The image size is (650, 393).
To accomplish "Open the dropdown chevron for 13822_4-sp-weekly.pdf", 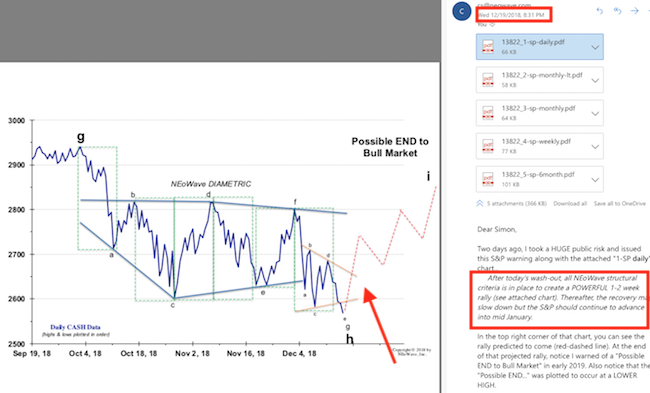I will 595,147.
